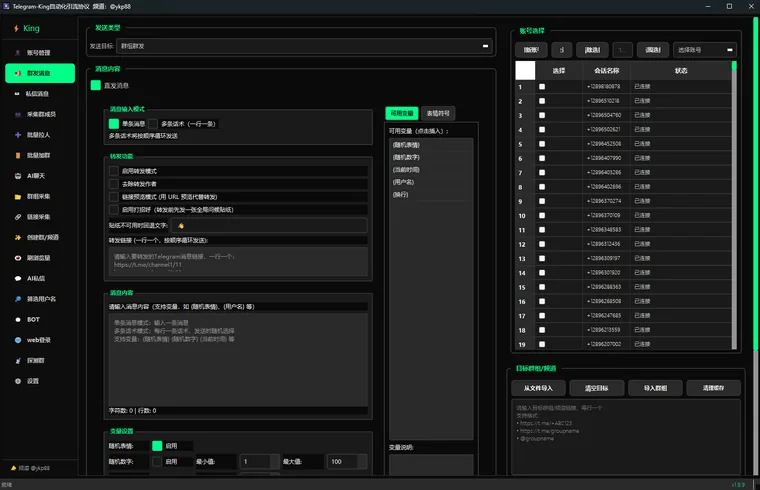Open 采集群成员 collect members sidebar icon
Screen dimensions: 760x490
(x=18, y=114)
